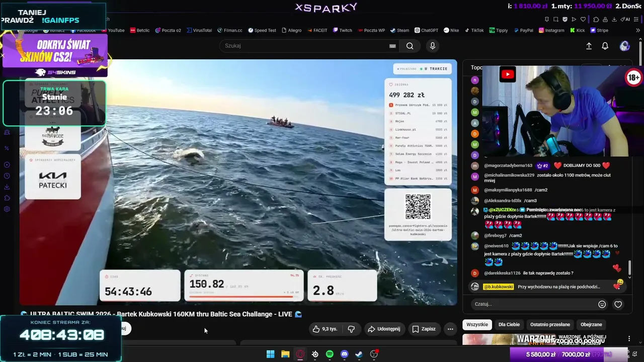Open the Filman.cc bookmark

point(230,30)
